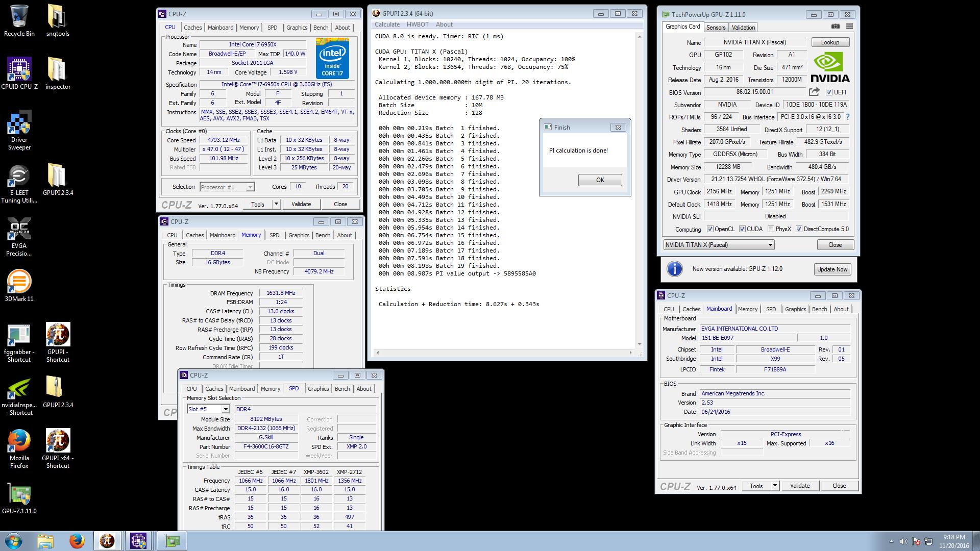Open E-LEET Tuning Utility shortcut

[x=19, y=184]
